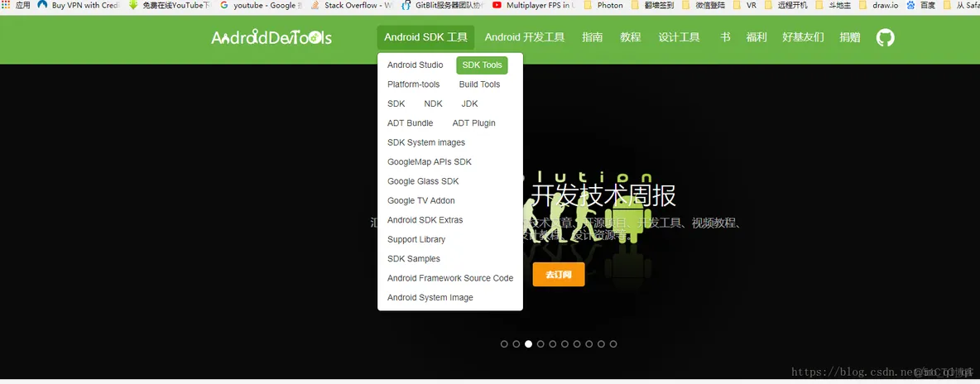Click 福利 in the navigation bar
Image resolution: width=980 pixels, height=384 pixels.
pyautogui.click(x=757, y=37)
